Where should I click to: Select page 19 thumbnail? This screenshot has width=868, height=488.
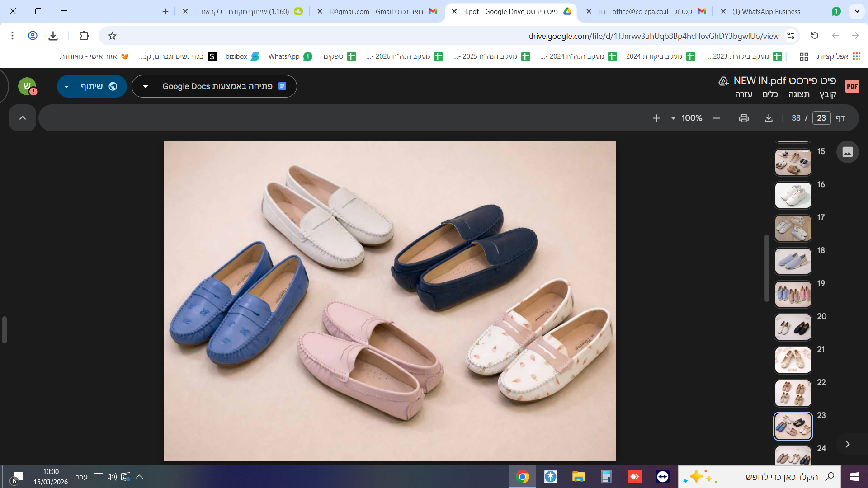pyautogui.click(x=793, y=294)
